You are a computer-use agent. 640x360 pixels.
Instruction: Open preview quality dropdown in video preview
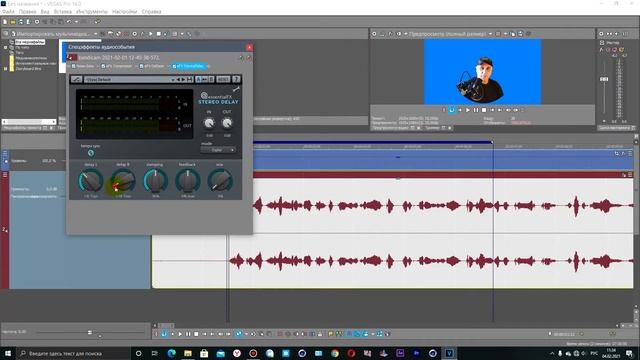coord(491,34)
